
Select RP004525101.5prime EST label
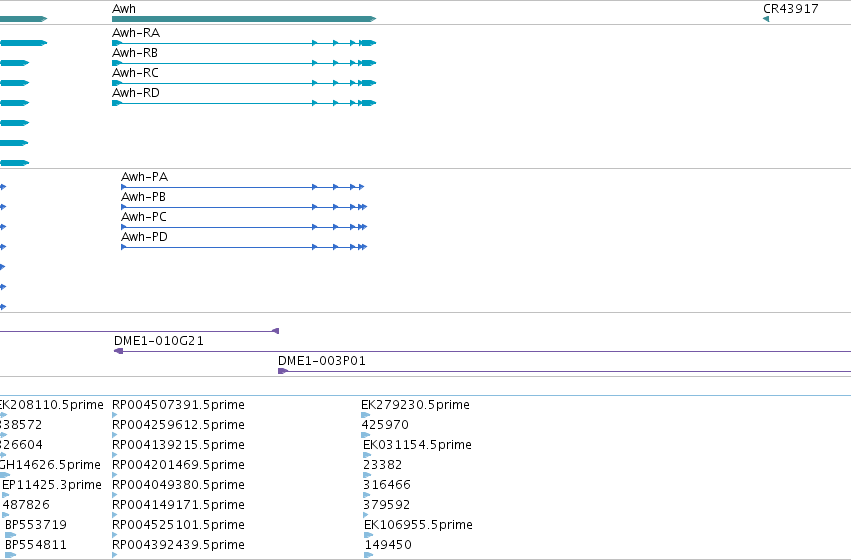click(178, 525)
